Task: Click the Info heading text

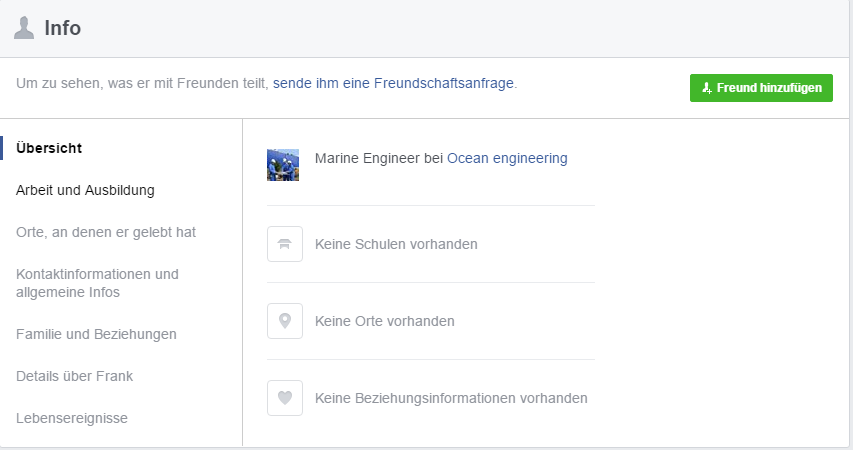Action: click(x=63, y=28)
